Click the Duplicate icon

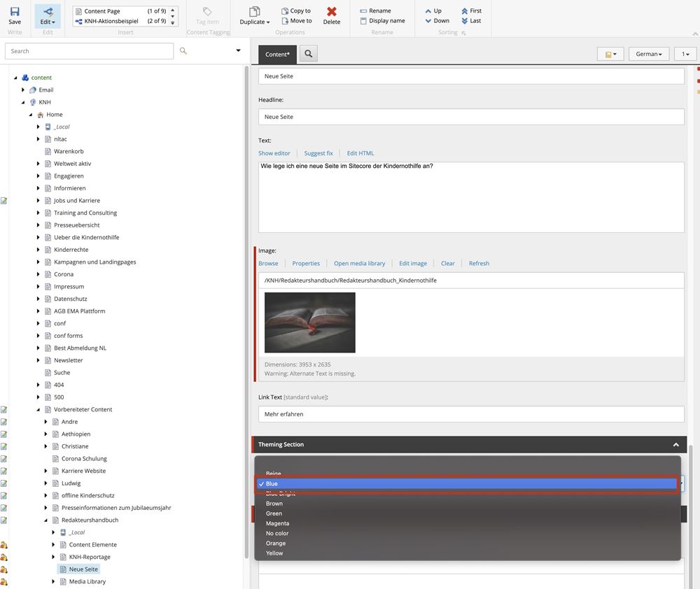coord(254,12)
